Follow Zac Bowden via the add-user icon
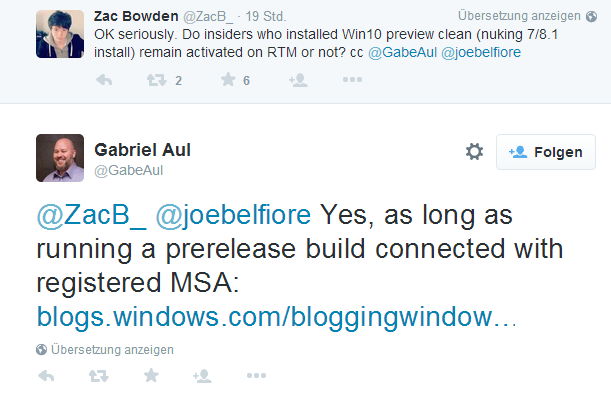 [x=298, y=80]
